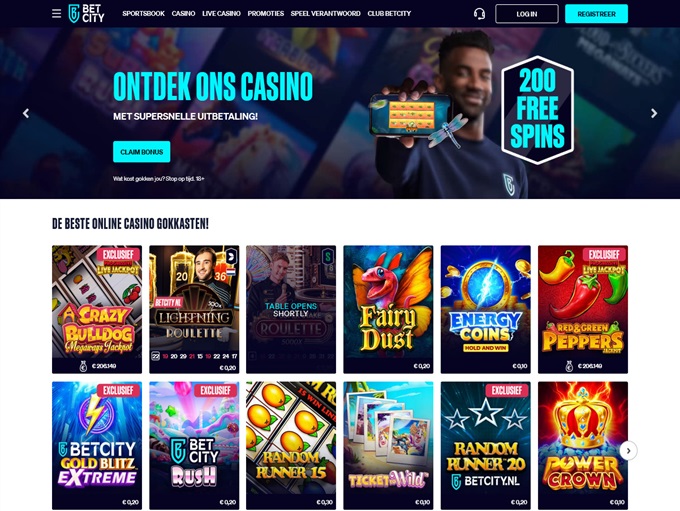Click the Log In button
680x511 pixels.
click(x=527, y=14)
